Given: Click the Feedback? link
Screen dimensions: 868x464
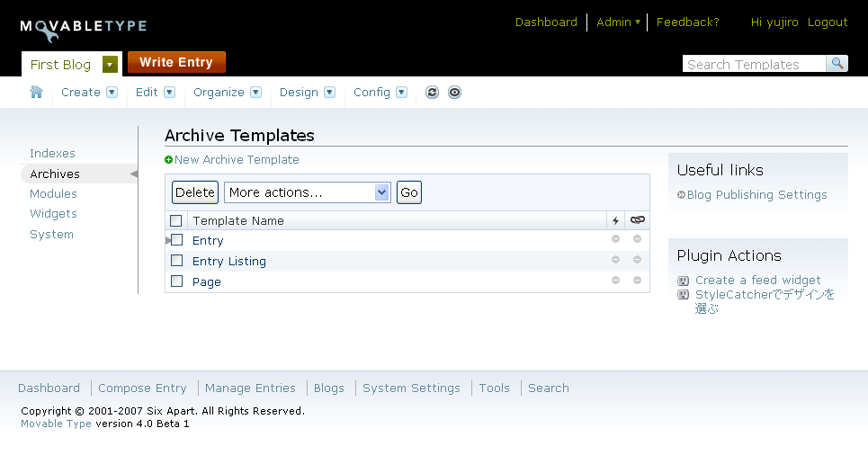Looking at the screenshot, I should tap(688, 22).
